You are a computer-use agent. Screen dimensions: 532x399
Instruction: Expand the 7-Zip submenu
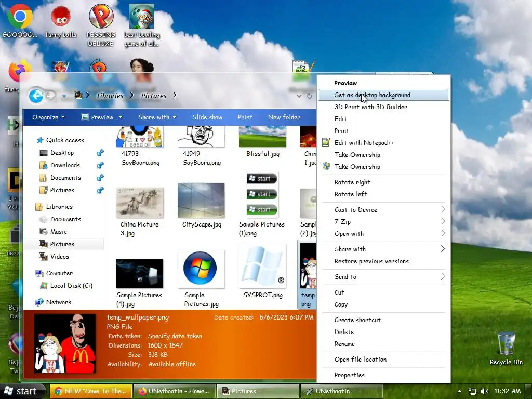pyautogui.click(x=383, y=221)
